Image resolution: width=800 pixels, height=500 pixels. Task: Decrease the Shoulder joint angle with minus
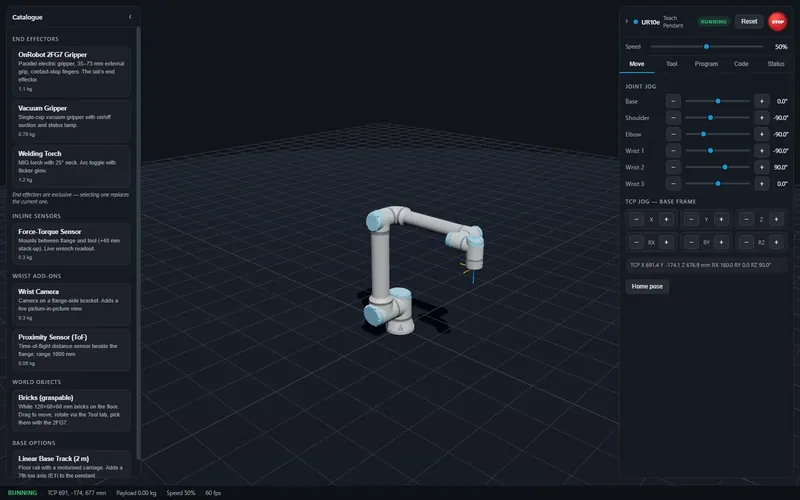673,117
